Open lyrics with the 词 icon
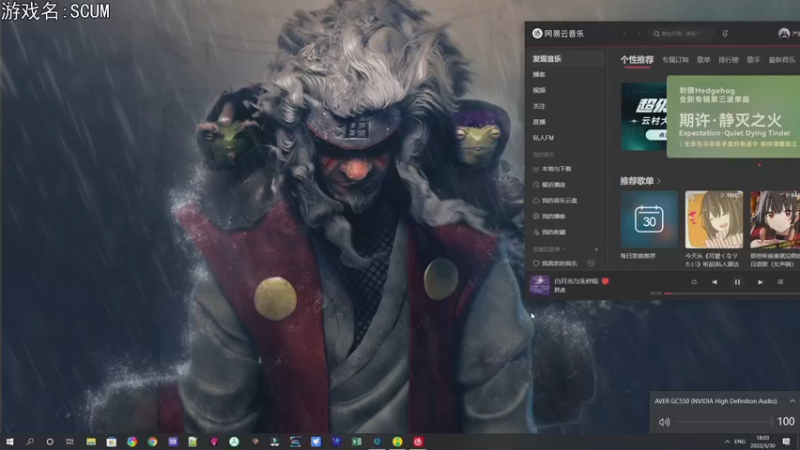 coord(780,282)
